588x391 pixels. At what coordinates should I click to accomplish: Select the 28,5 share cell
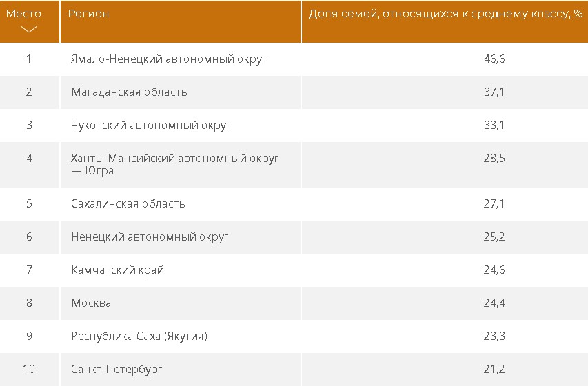click(494, 159)
